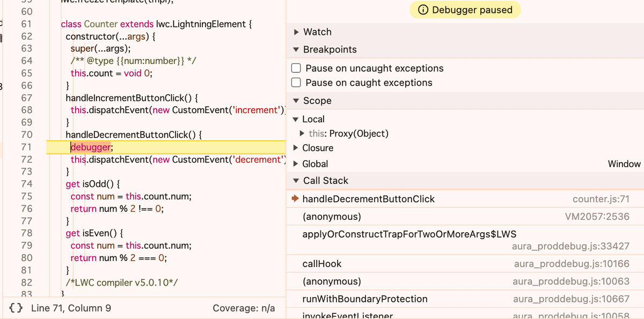Open the counter.js:71 source link
644x319 pixels.
tap(601, 199)
